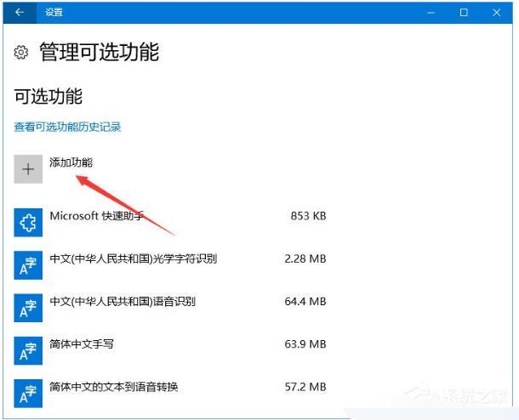Minimize the 设置 window
Screen dimensions: 519x420
pos(431,13)
